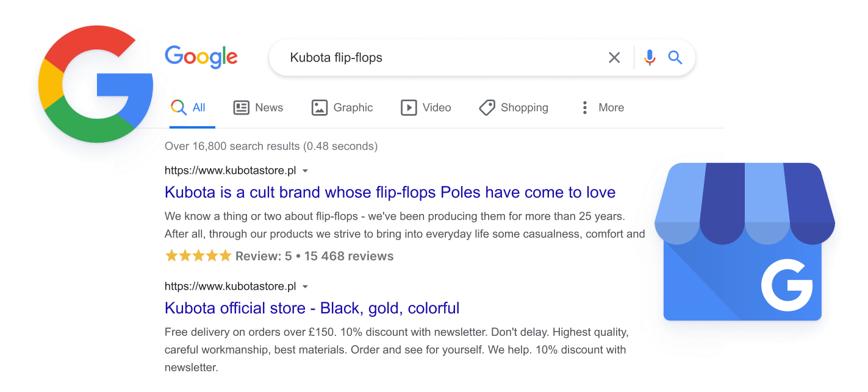Switch to the Video tab
868x392 pixels.
point(426,108)
